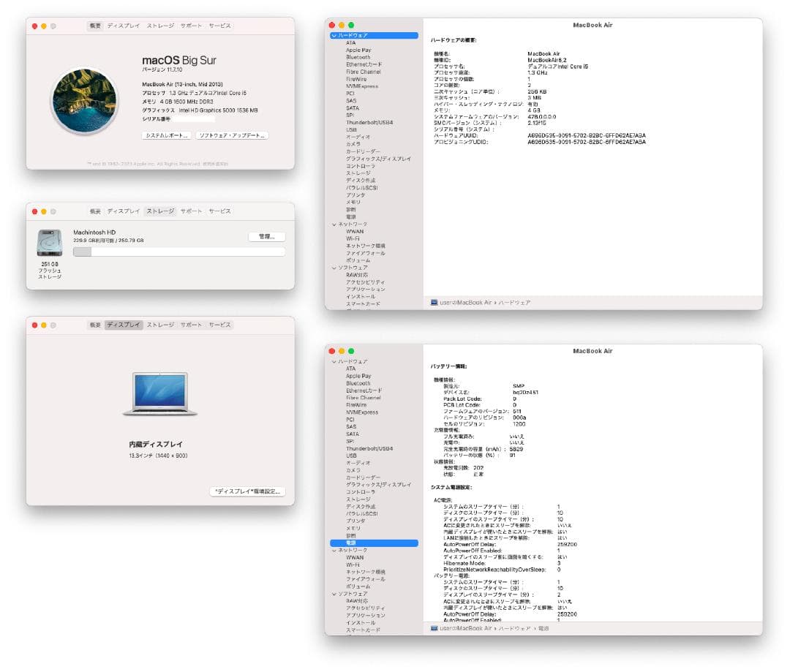This screenshot has height=672, width=790.
Task: Collapse the ソフトウェア section
Action: pyautogui.click(x=334, y=268)
